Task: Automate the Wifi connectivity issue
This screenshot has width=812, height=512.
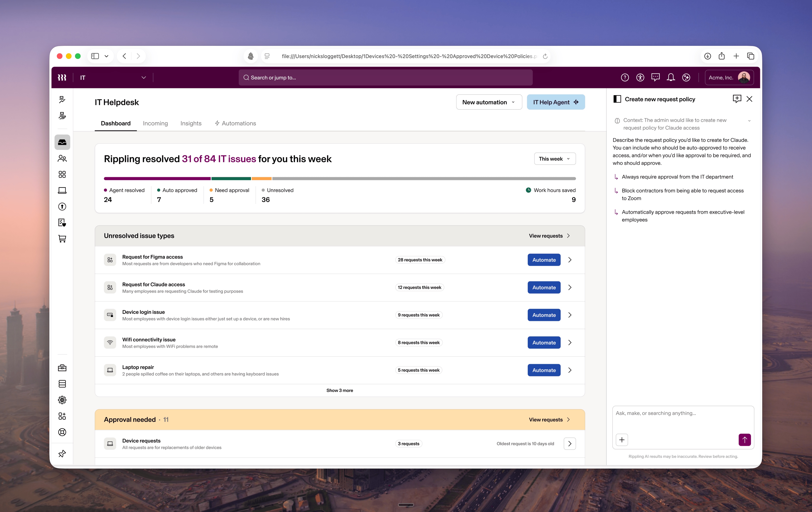Action: click(x=544, y=343)
